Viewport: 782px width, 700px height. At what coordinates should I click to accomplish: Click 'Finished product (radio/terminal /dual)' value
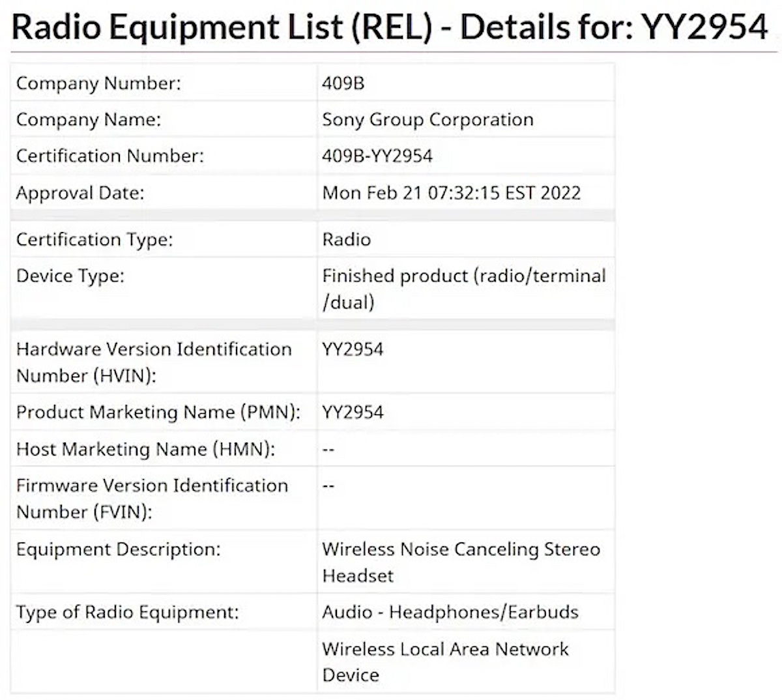point(464,289)
